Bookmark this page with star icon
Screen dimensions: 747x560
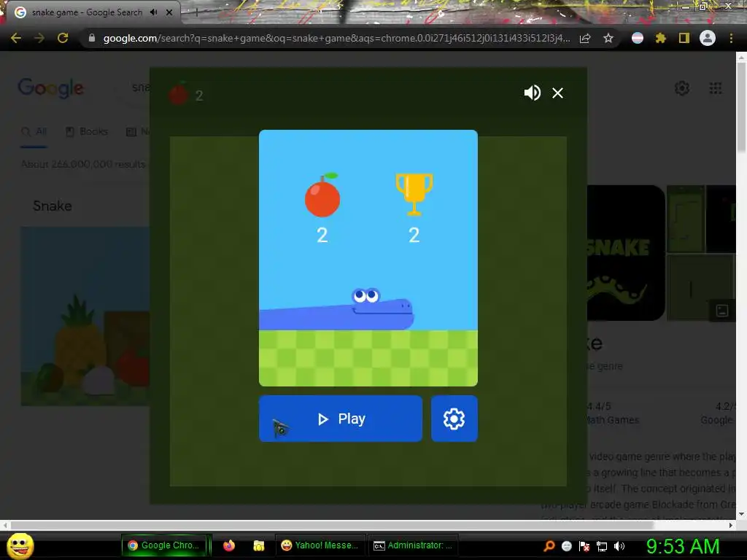point(608,38)
